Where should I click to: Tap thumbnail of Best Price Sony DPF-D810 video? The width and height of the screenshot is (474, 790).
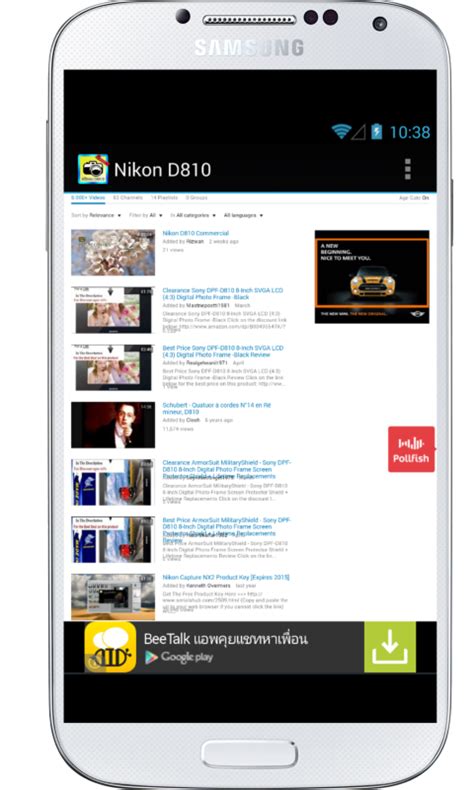pyautogui.click(x=113, y=368)
